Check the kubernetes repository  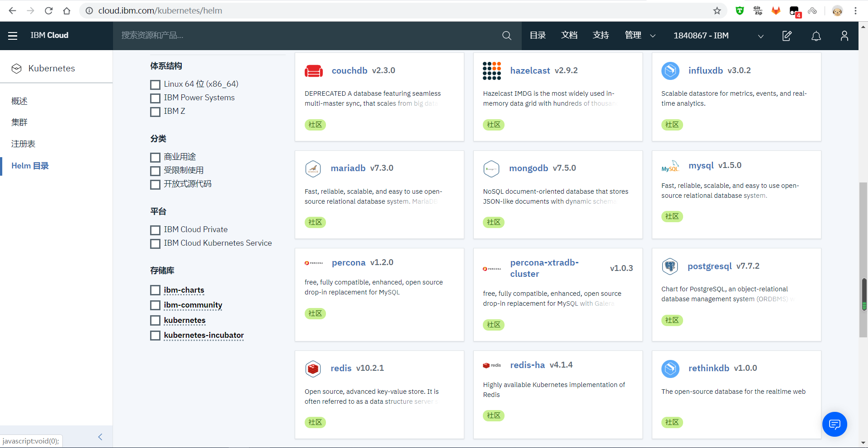point(155,321)
